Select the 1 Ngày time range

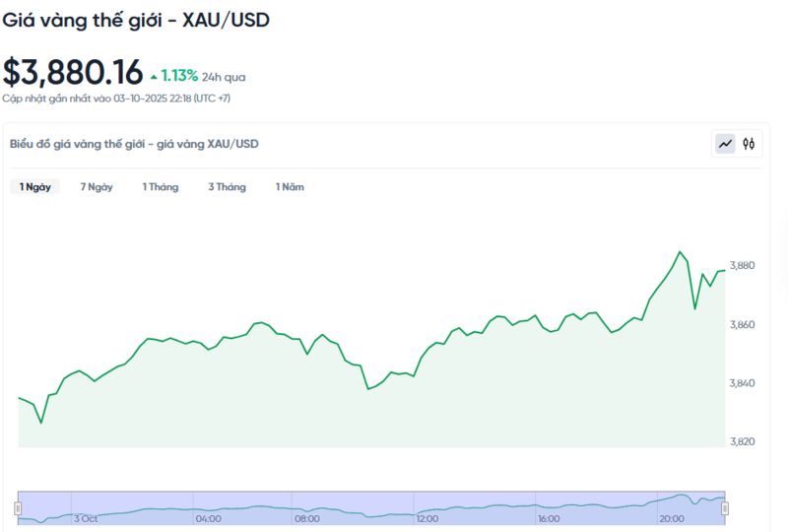[x=34, y=187]
